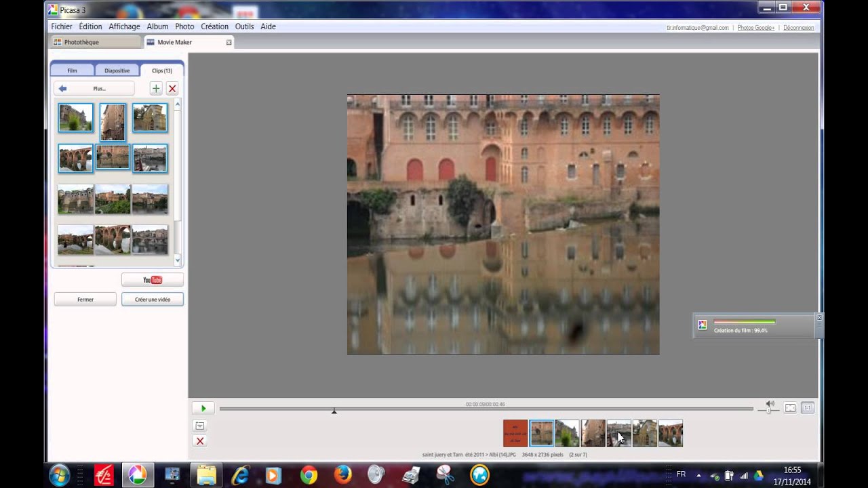Toggle the 1:1 actual size view
This screenshot has width=868, height=488.
(808, 408)
